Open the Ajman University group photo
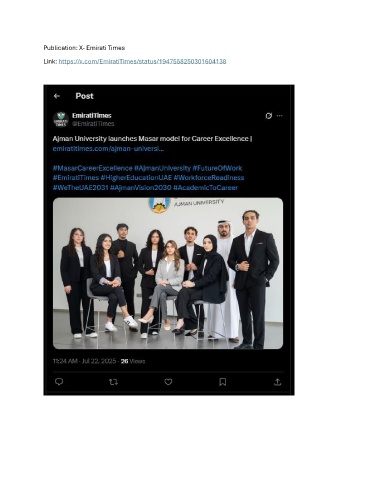The height and width of the screenshot is (480, 370). pyautogui.click(x=168, y=273)
